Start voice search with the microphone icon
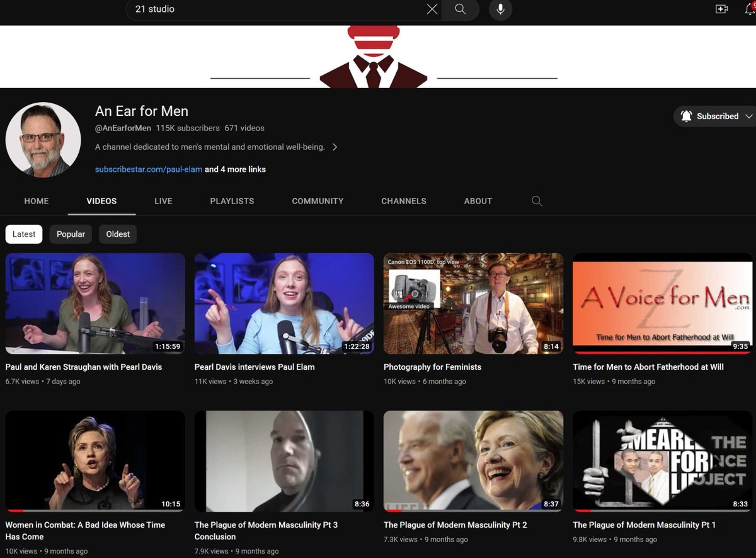Viewport: 756px width, 558px height. point(500,9)
